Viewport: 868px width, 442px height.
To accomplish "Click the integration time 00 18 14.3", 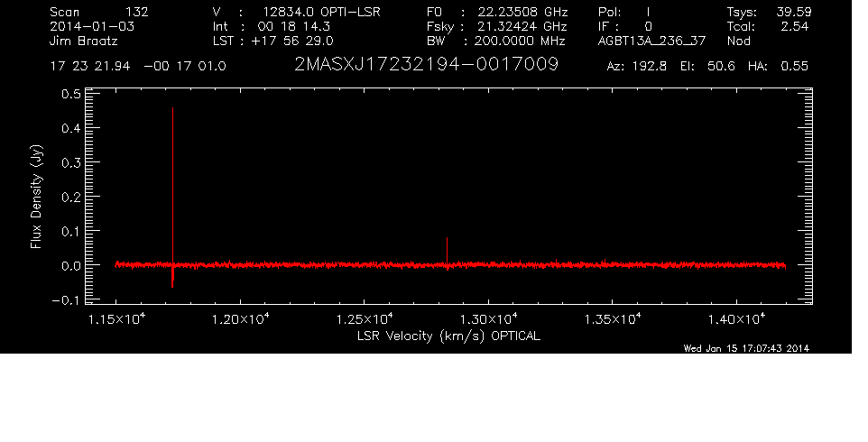I will pos(294,26).
